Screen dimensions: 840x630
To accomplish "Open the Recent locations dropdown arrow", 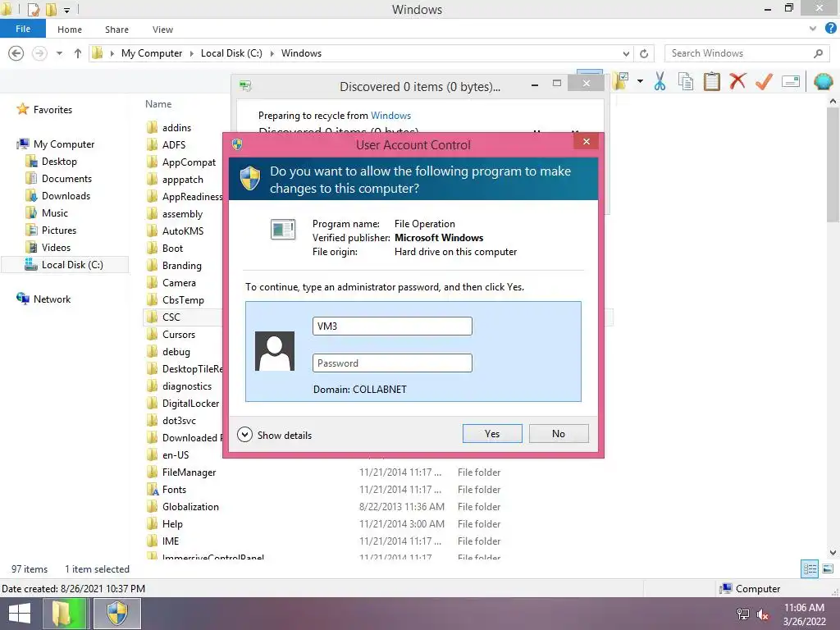I will point(59,53).
